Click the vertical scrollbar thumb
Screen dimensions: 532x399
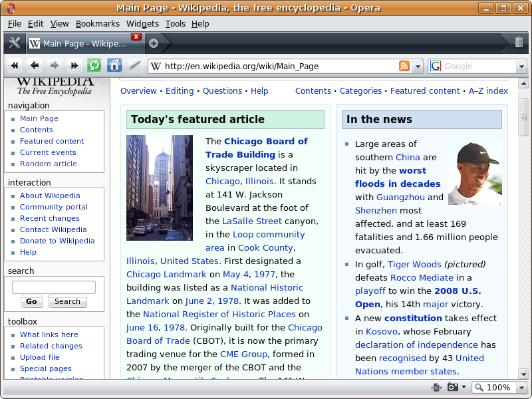523,118
